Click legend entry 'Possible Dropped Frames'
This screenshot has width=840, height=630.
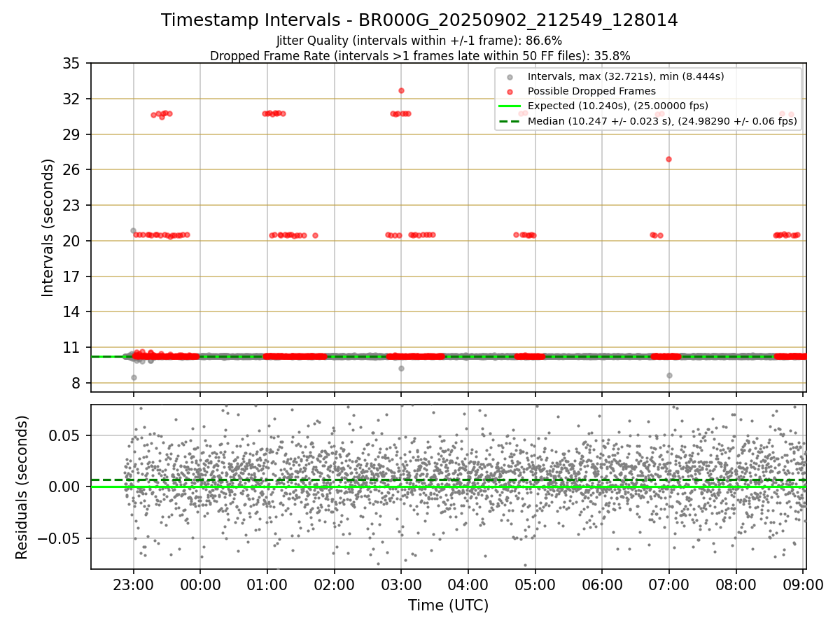pos(591,91)
